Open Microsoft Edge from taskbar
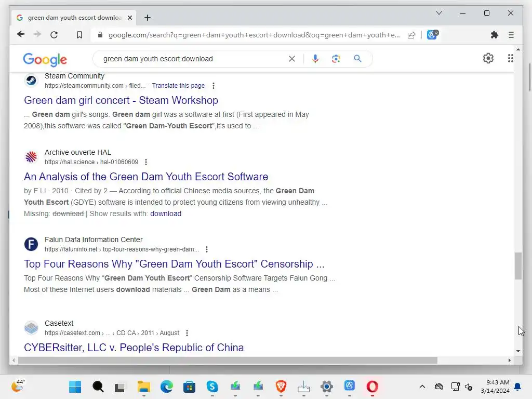The height and width of the screenshot is (399, 532). tap(167, 387)
